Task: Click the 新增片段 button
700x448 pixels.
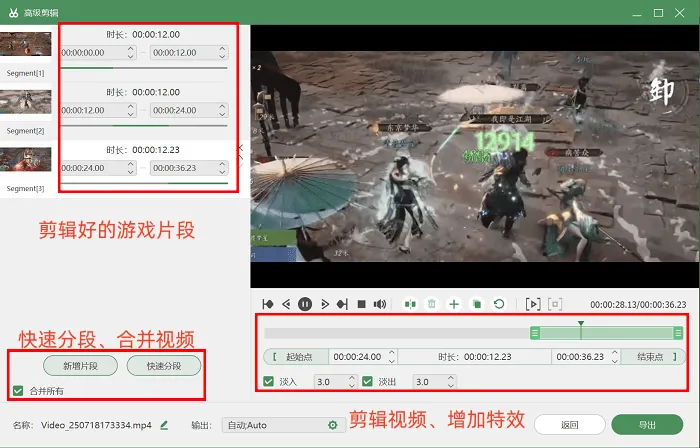Action: point(80,366)
